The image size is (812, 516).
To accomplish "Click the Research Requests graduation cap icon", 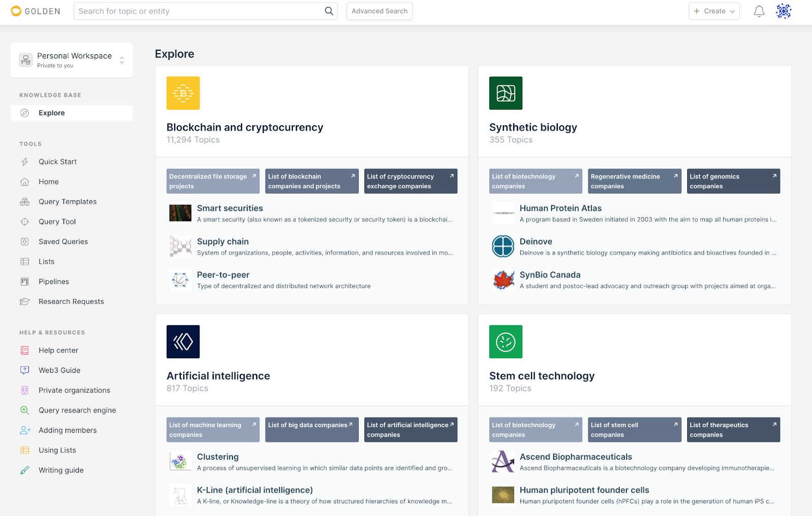I will 24,301.
